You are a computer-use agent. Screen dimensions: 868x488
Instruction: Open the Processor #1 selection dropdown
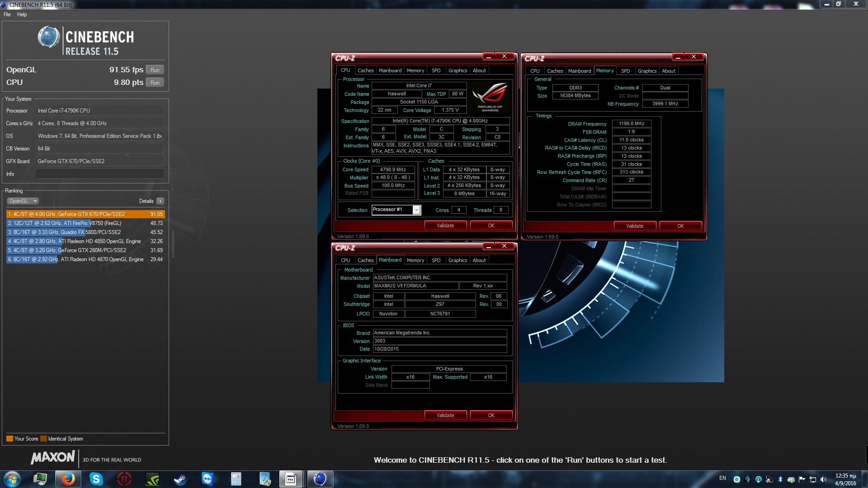coord(396,210)
